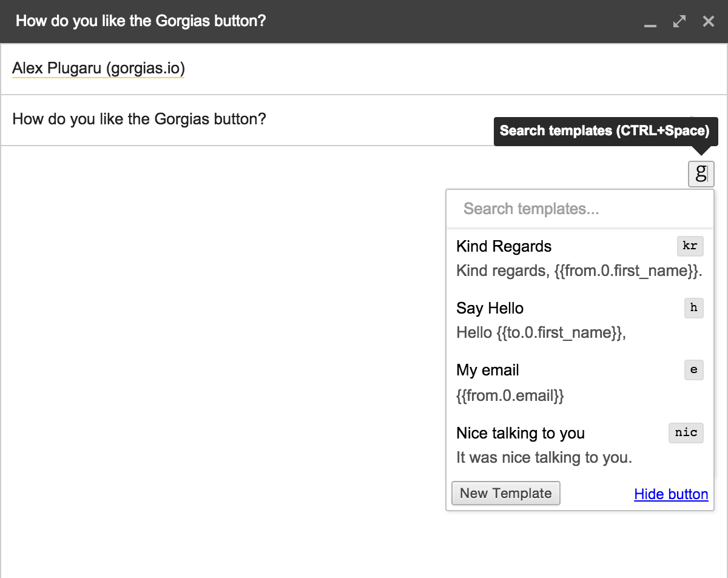Select the My email template

[580, 383]
